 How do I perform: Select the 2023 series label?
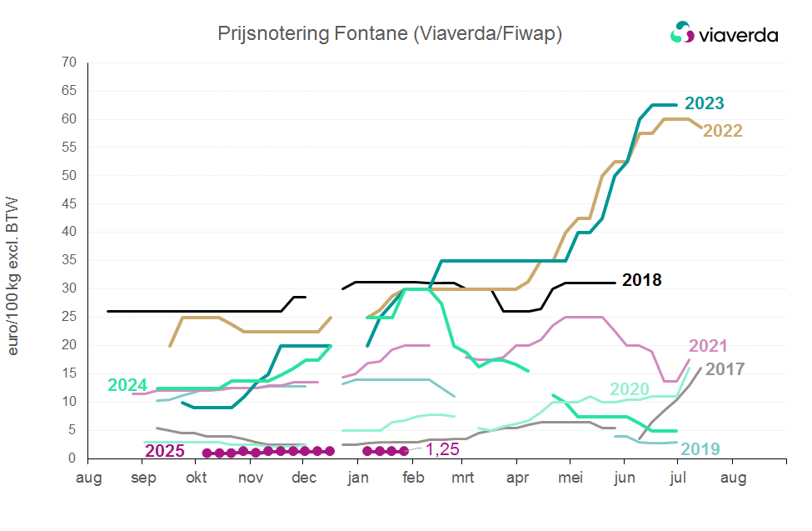(704, 104)
